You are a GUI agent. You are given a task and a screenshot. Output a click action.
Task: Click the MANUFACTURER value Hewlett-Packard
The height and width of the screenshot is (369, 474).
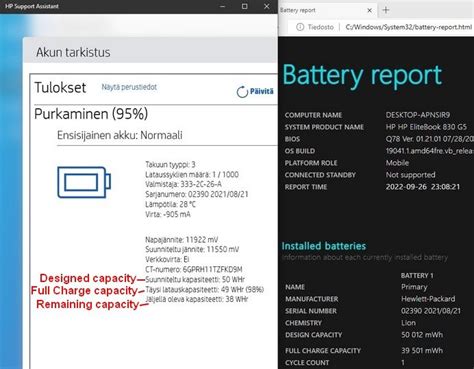428,299
